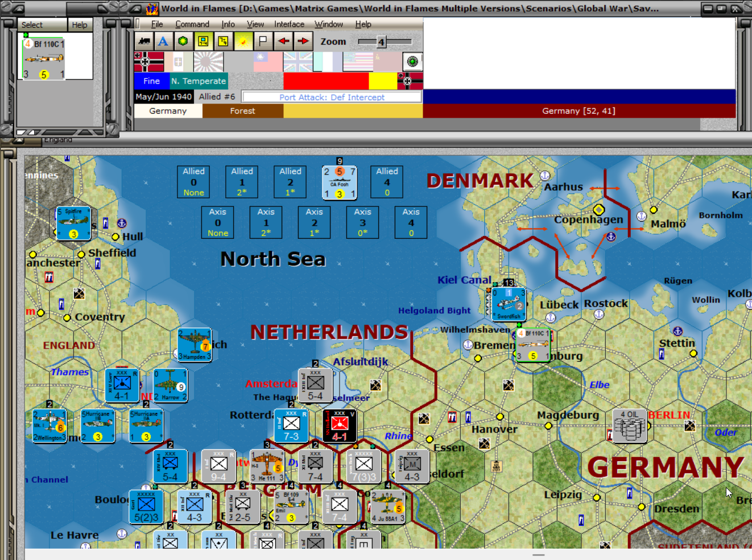Screen dimensions: 752x560
Task: Select the CA Foch naval unit in North Sea
Action: pos(340,182)
